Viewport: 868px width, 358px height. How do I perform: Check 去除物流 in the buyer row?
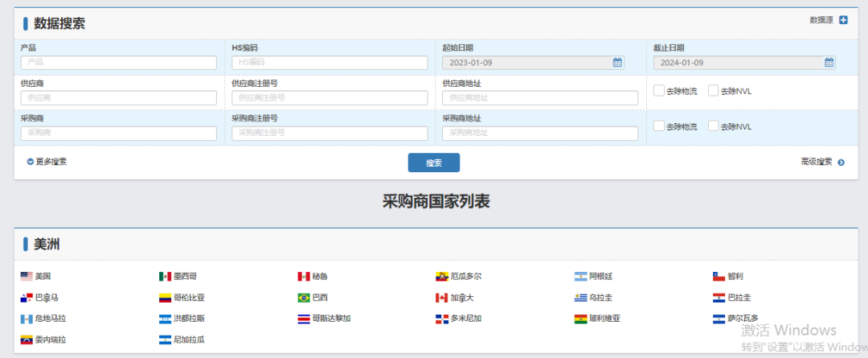pyautogui.click(x=659, y=126)
